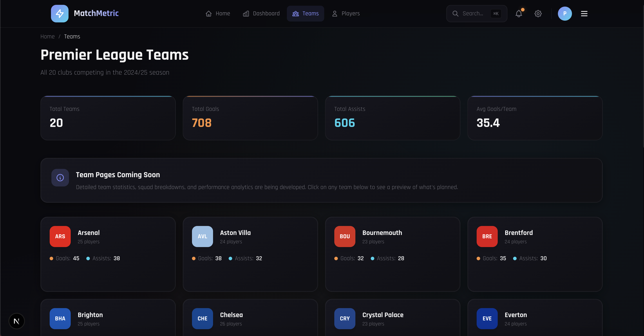
Task: Select the Crystal Palace CRY badge
Action: (x=344, y=318)
